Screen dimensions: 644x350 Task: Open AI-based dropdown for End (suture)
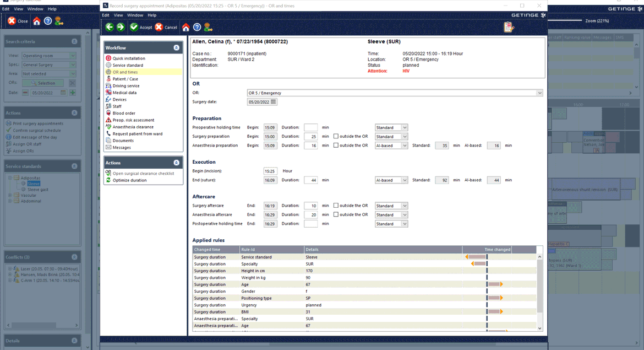(x=404, y=180)
